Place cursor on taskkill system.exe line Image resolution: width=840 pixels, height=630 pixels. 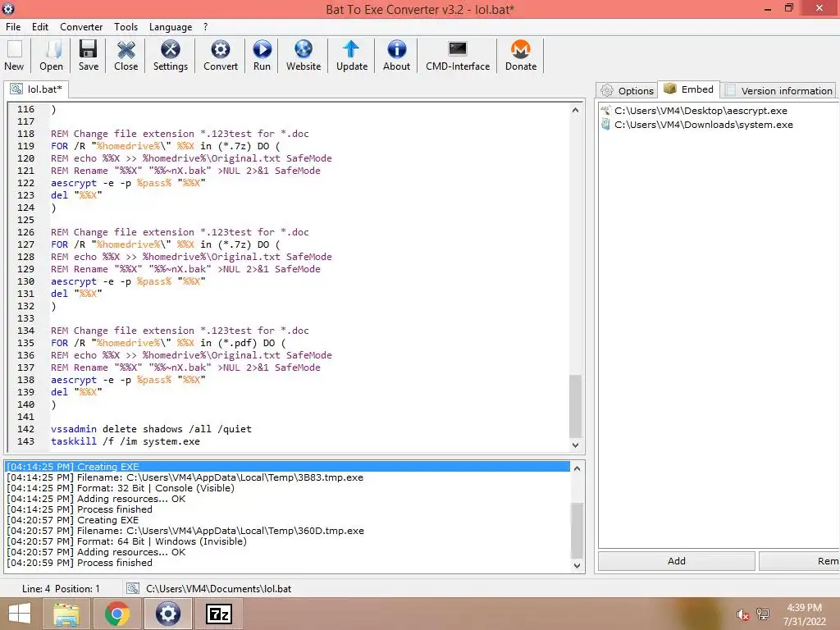coord(126,441)
